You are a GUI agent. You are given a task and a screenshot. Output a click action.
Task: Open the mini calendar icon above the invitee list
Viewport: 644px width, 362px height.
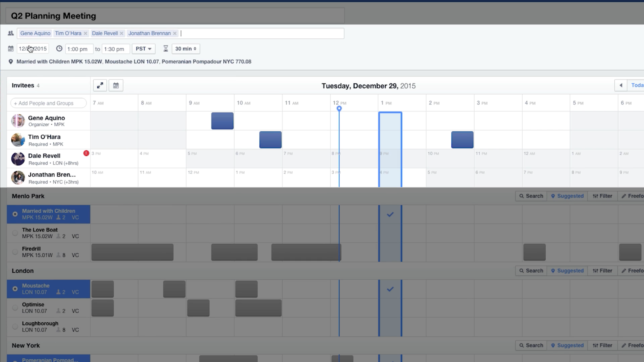tap(116, 85)
